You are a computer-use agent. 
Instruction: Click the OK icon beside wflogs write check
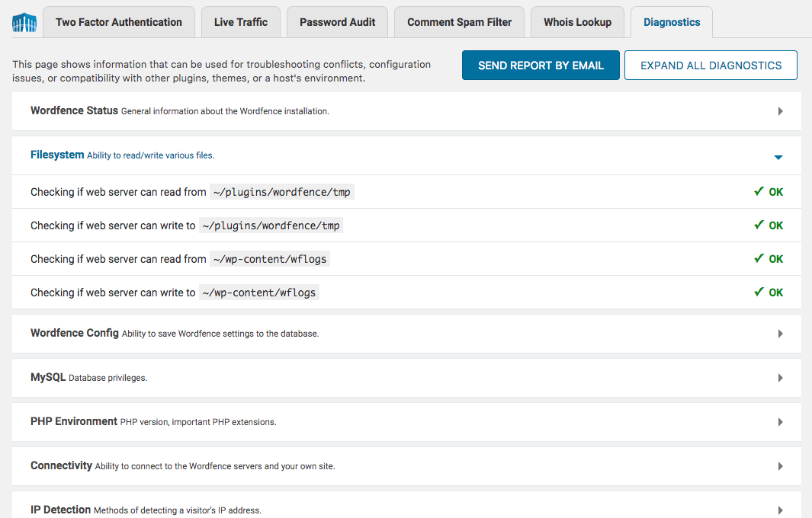(769, 292)
